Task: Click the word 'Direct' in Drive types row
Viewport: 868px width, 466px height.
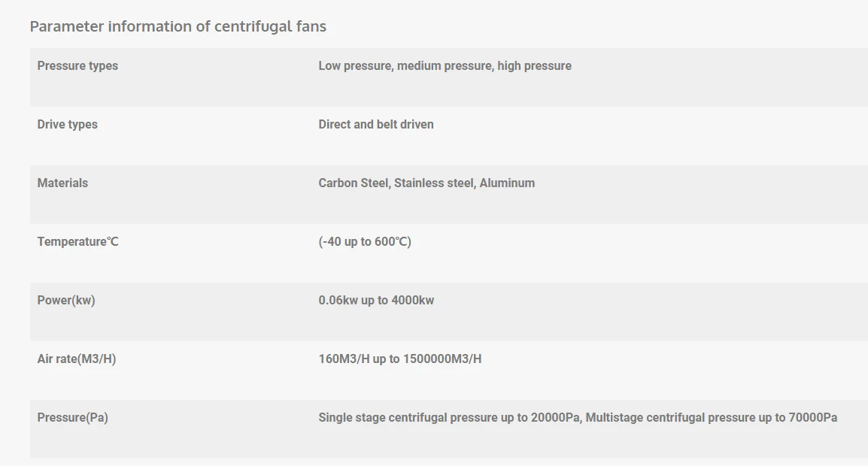Action: pyautogui.click(x=334, y=125)
